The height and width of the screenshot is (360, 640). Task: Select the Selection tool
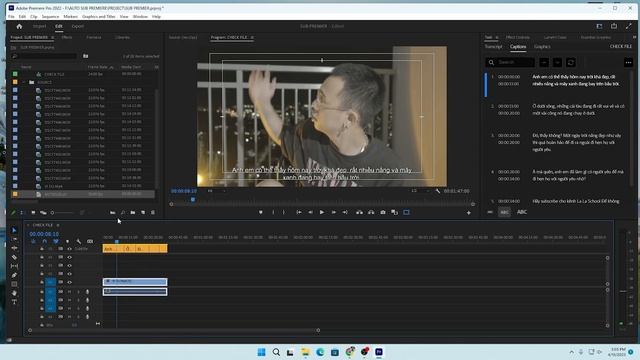point(14,230)
